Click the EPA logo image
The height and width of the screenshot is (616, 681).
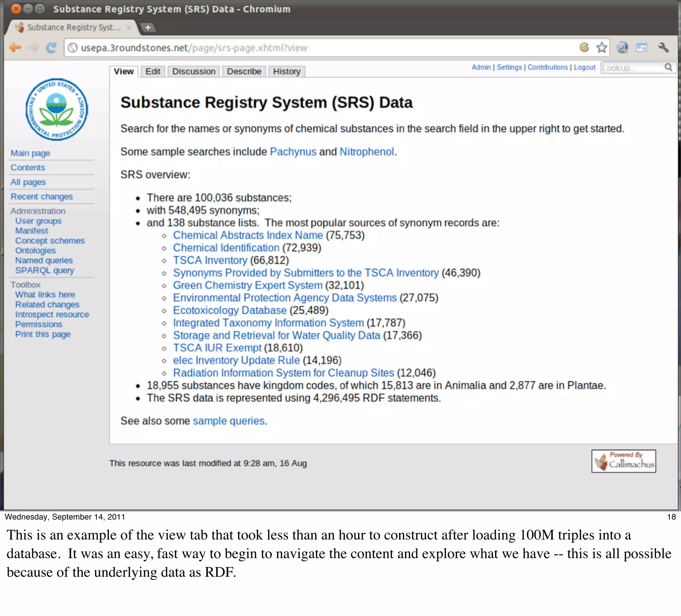57,109
